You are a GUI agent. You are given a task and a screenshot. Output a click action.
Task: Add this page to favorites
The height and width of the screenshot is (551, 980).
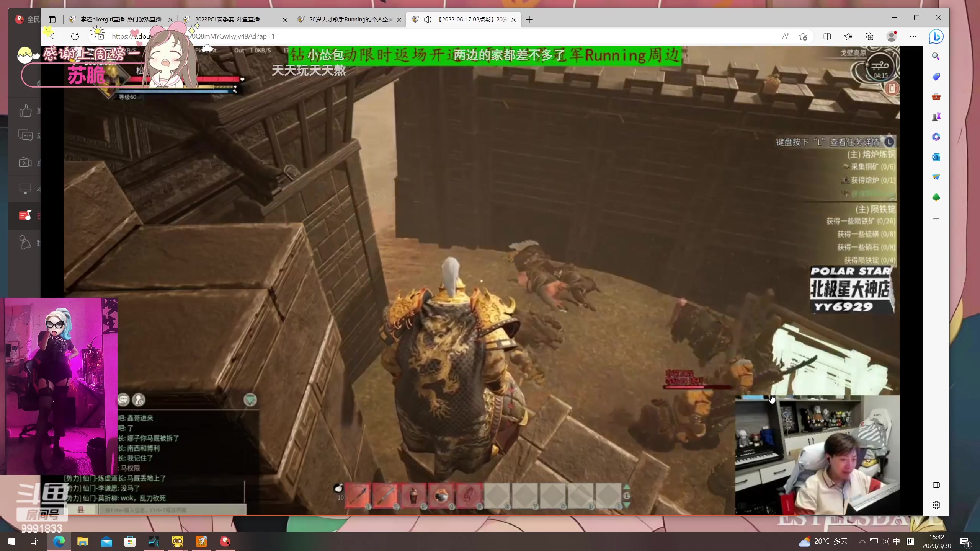(x=803, y=36)
